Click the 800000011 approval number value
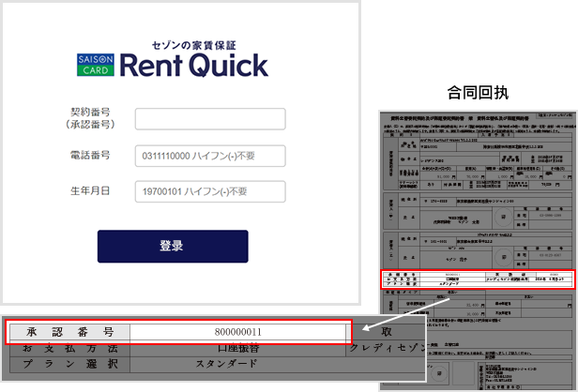578x392 pixels. click(x=238, y=332)
